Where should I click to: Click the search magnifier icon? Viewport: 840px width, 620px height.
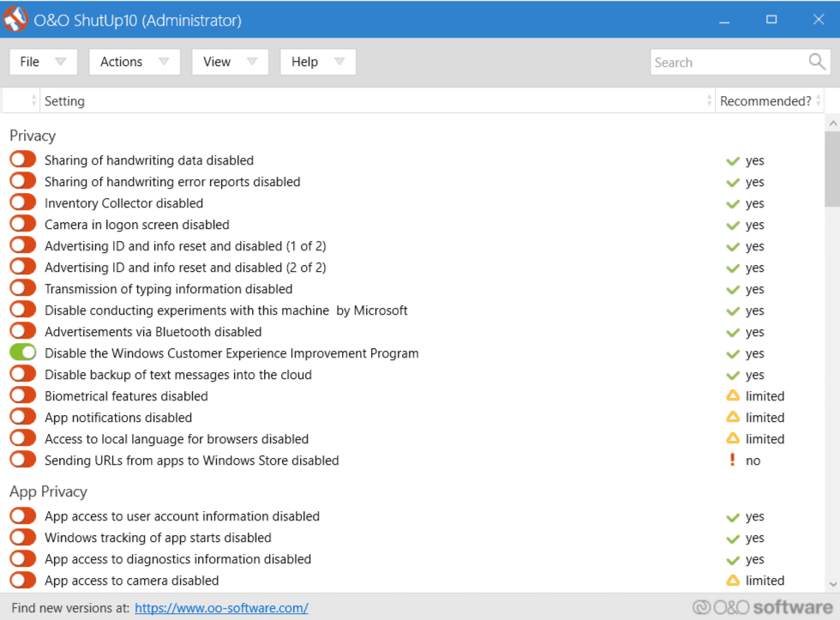coord(816,62)
